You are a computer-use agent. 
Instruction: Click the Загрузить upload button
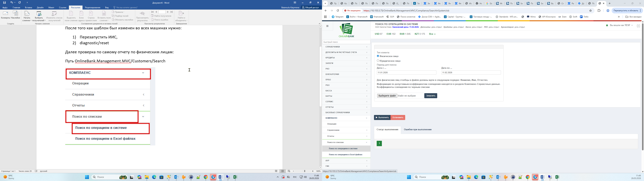431,96
